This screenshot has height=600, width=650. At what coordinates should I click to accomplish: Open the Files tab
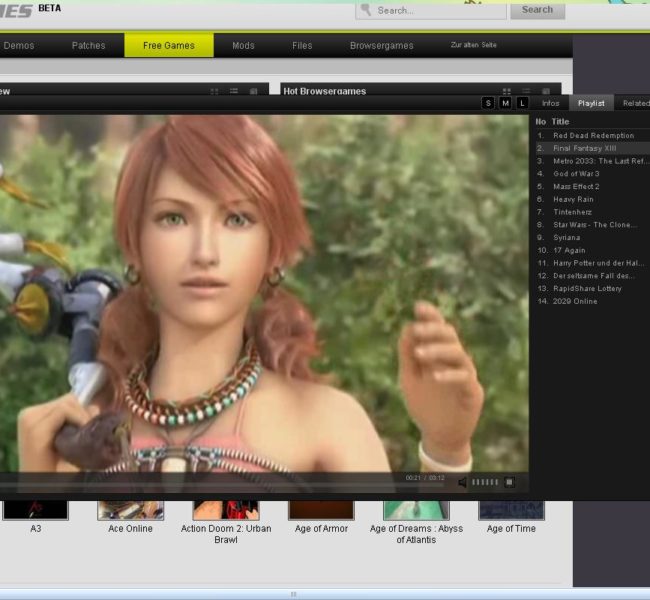click(x=302, y=46)
